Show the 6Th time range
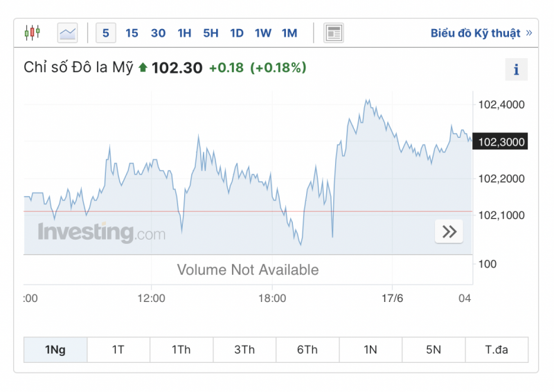The height and width of the screenshot is (392, 554). 307,350
